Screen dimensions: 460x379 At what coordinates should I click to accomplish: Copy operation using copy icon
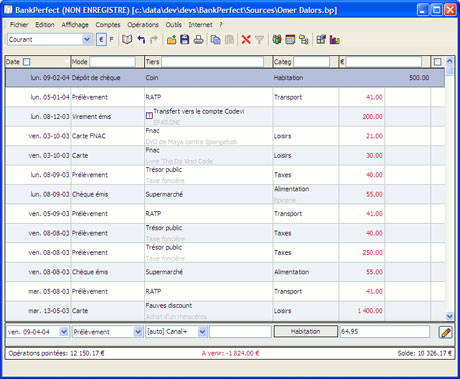(216, 40)
